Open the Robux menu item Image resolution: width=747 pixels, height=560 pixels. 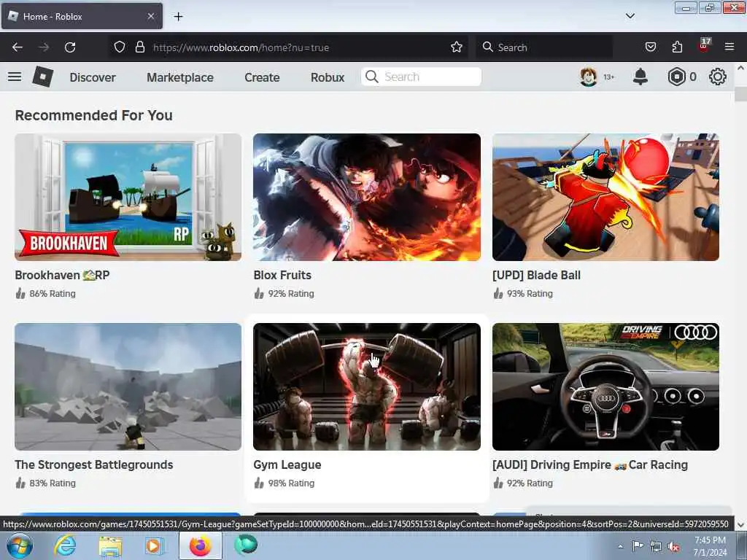pyautogui.click(x=328, y=77)
